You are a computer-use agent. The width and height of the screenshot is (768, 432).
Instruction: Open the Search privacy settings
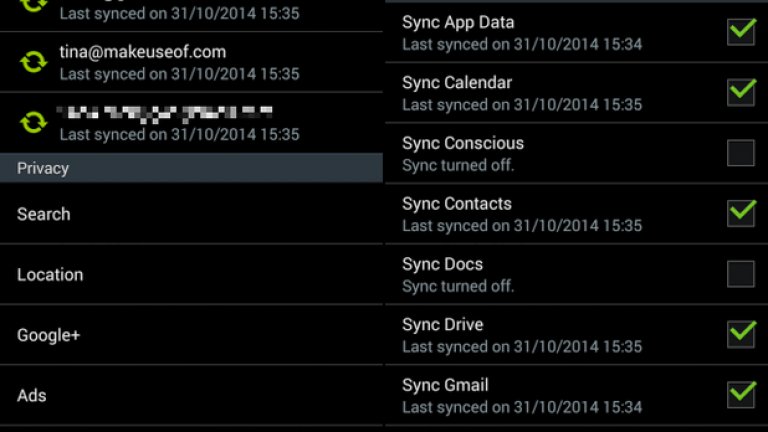[44, 214]
